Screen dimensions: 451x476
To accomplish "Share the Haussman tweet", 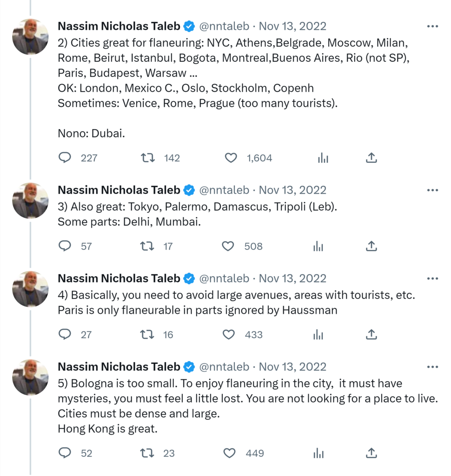I will tap(371, 335).
